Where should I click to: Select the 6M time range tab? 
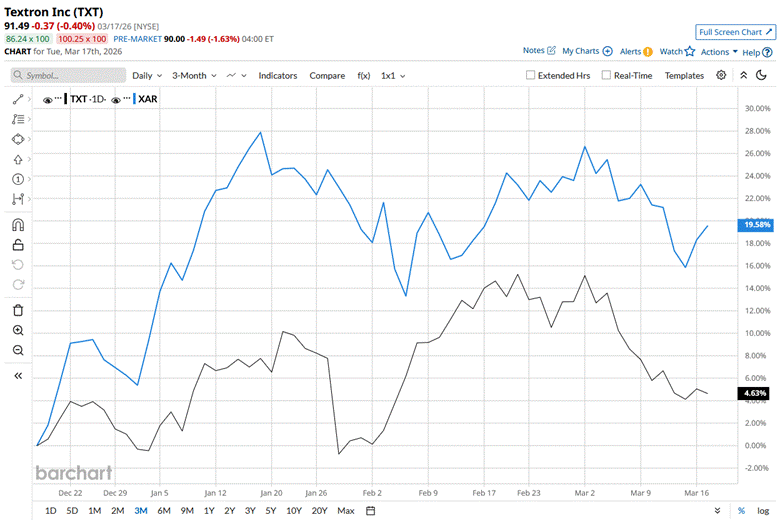[x=163, y=511]
